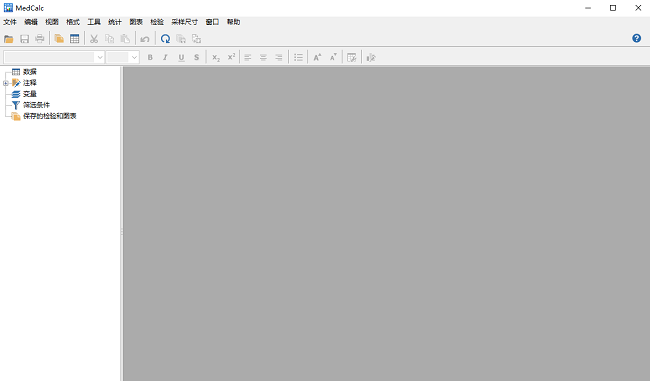Viewport: 650px width, 381px height.
Task: Open the 统计 menu
Action: pyautogui.click(x=115, y=22)
